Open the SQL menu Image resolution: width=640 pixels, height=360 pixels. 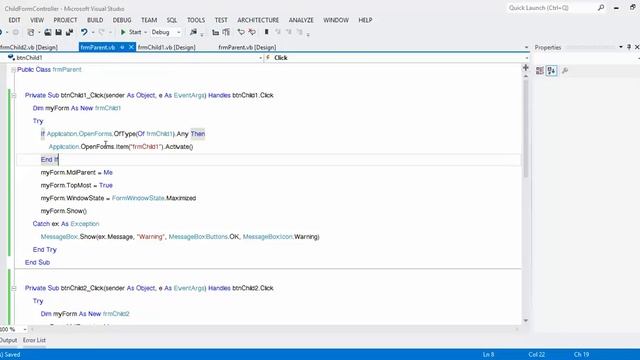pyautogui.click(x=172, y=20)
